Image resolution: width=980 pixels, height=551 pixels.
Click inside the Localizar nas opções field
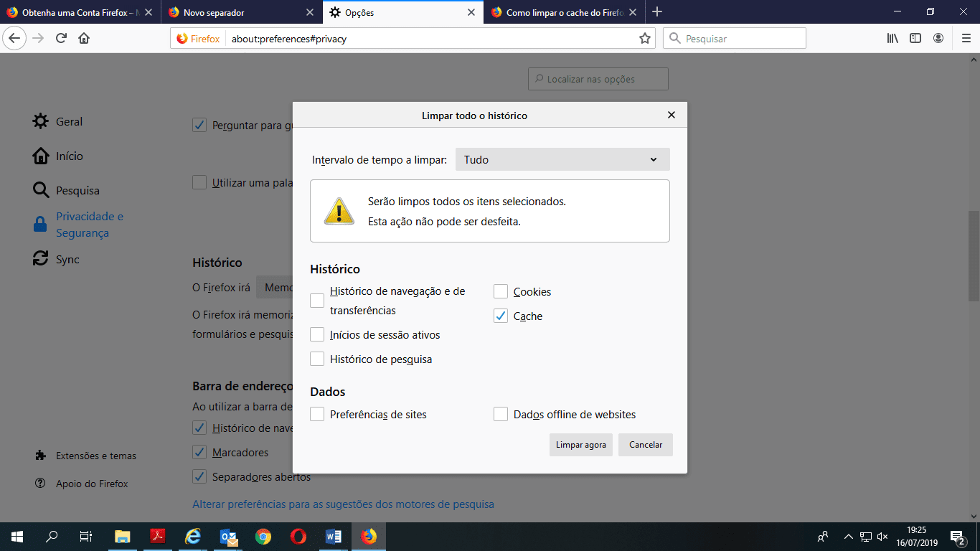[598, 79]
